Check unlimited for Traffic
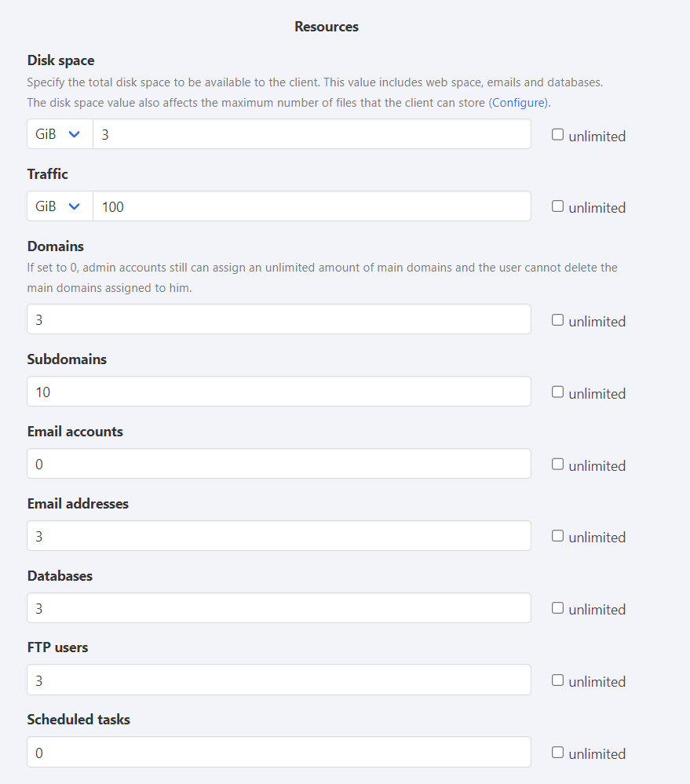The width and height of the screenshot is (690, 784). click(557, 206)
